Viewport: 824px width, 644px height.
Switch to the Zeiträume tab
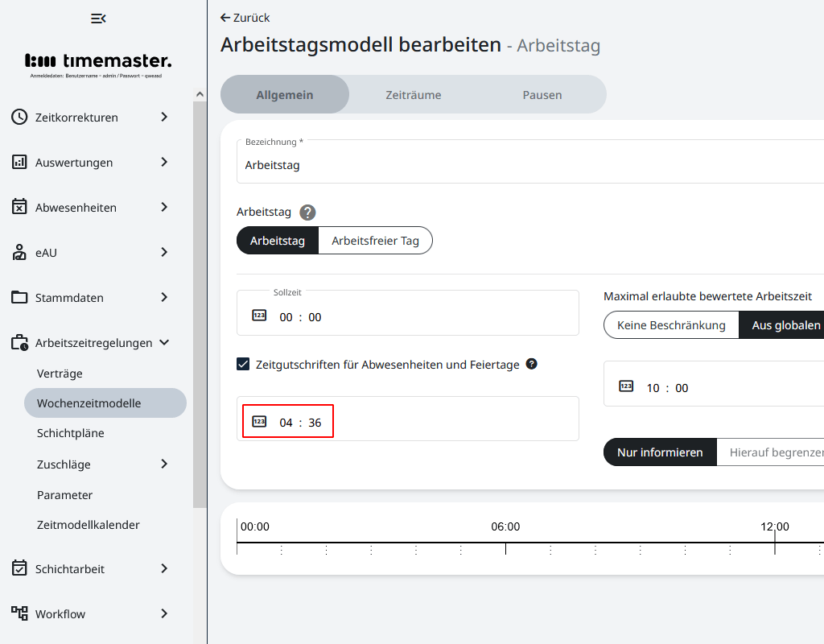[x=413, y=95]
